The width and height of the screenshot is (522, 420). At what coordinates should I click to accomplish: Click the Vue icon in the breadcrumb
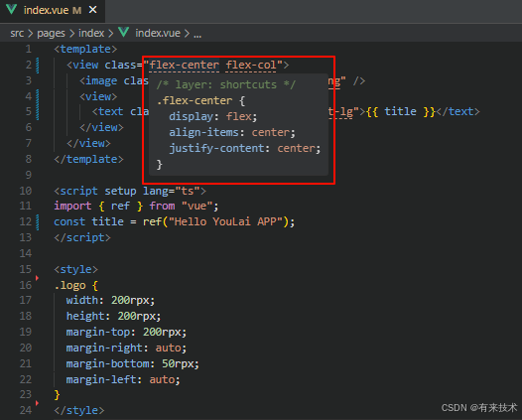point(124,33)
